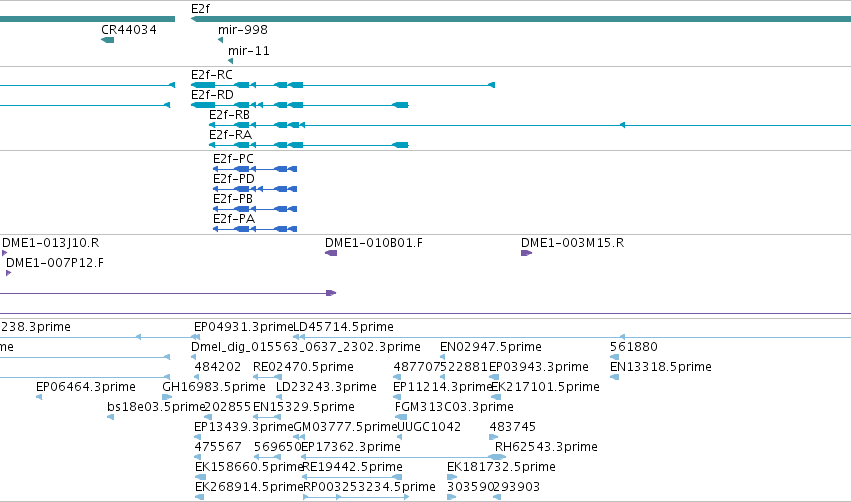Click the light-blue glyph under bs18e03.5prime
This screenshot has height=502, width=851.
tap(111, 417)
